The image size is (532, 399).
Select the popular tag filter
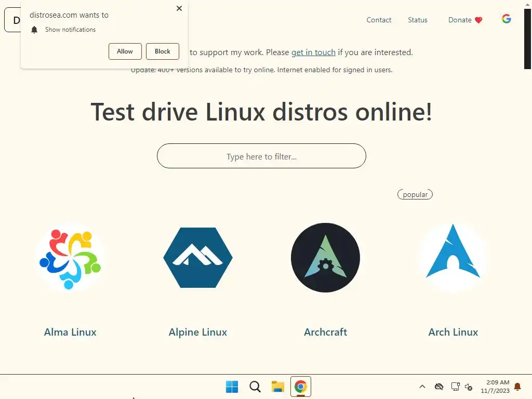[415, 194]
